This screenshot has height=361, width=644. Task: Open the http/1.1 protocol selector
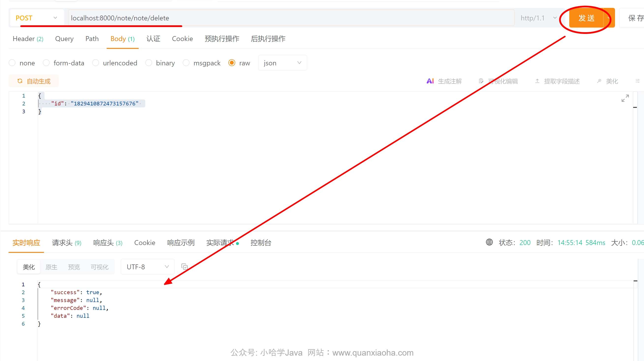pyautogui.click(x=538, y=18)
